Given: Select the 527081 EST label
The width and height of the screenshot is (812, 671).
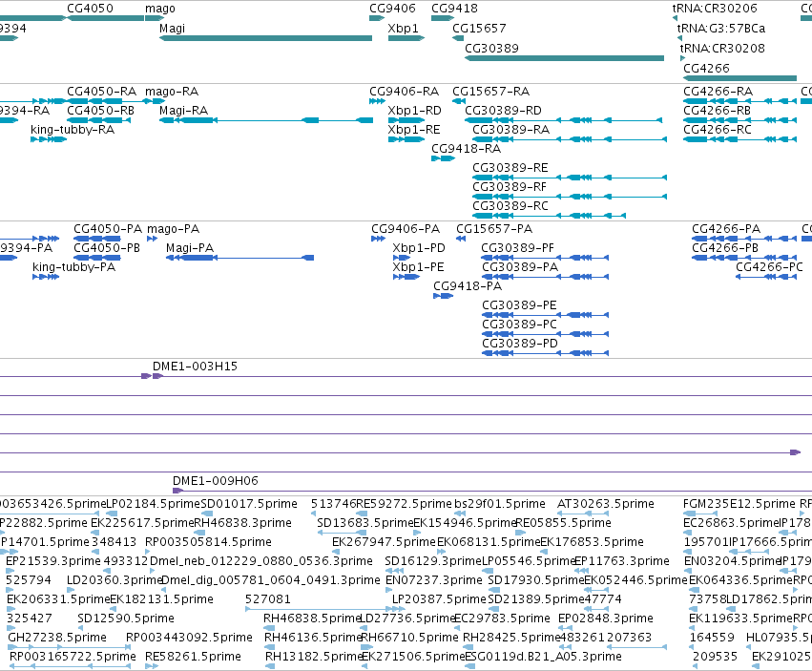Looking at the screenshot, I should pyautogui.click(x=268, y=599).
